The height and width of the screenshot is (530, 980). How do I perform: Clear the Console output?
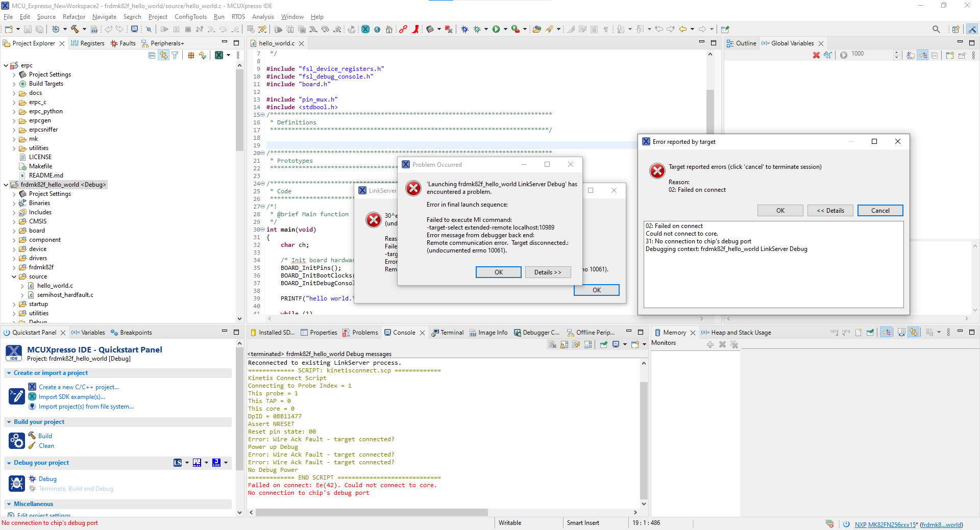tap(552, 344)
